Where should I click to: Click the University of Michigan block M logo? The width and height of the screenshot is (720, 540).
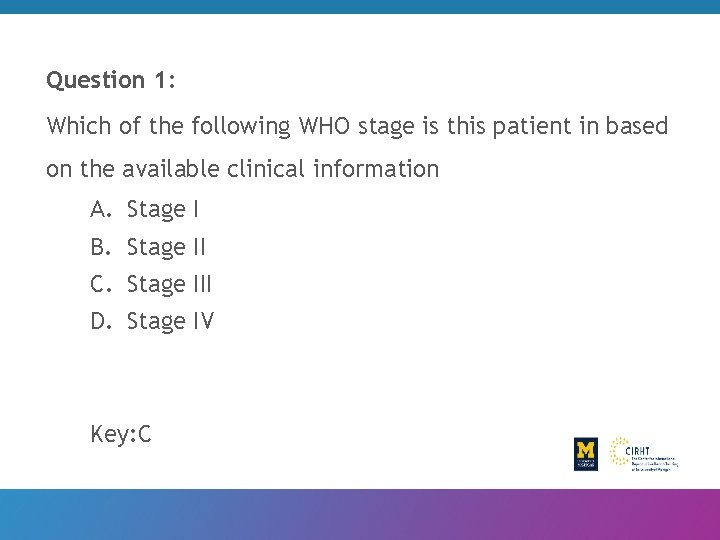pyautogui.click(x=585, y=454)
